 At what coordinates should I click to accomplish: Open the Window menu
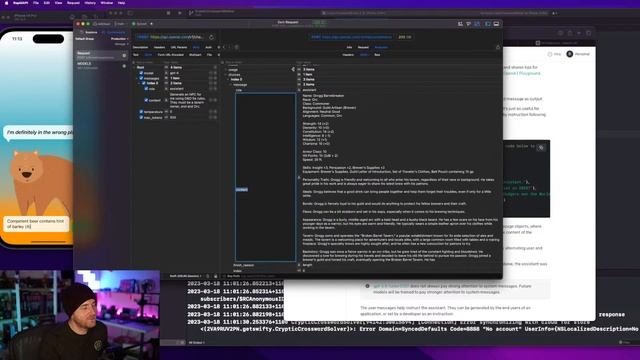point(107,3)
